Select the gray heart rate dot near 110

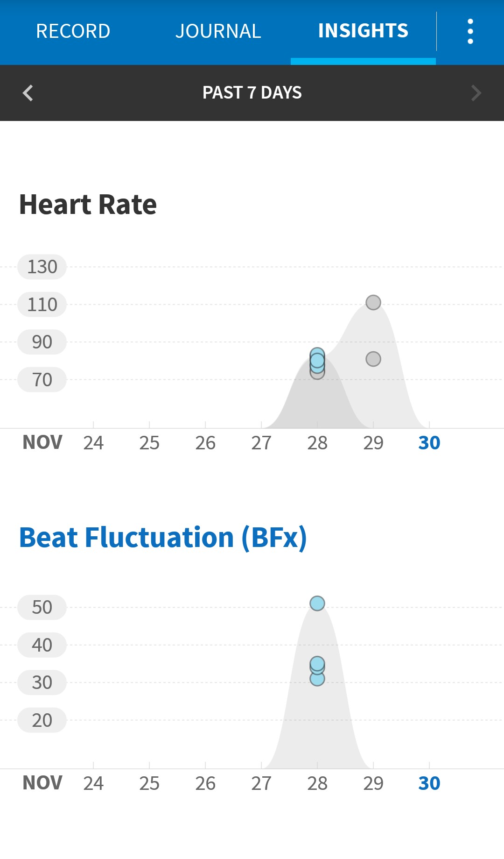click(x=373, y=303)
